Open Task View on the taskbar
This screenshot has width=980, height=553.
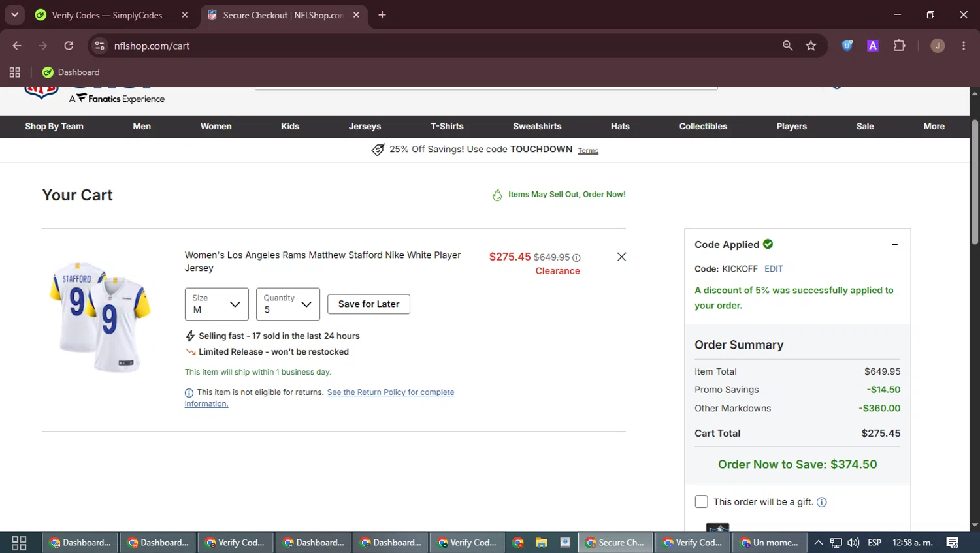19,543
